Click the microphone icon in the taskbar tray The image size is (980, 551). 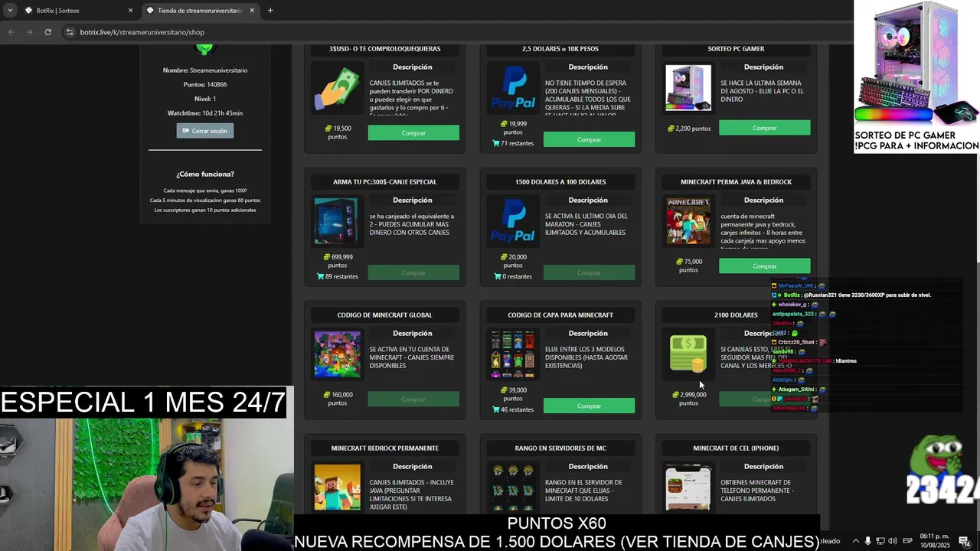867,541
